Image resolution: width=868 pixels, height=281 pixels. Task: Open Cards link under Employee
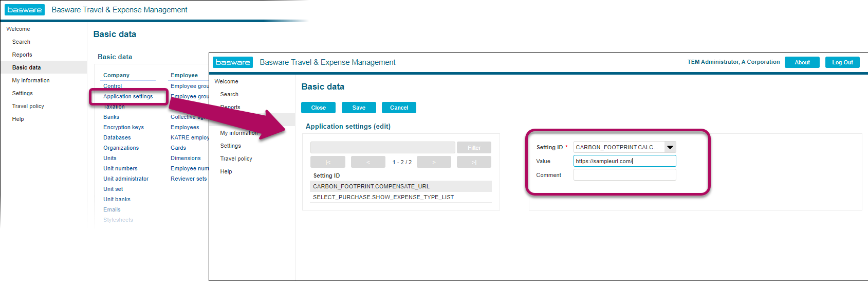178,148
